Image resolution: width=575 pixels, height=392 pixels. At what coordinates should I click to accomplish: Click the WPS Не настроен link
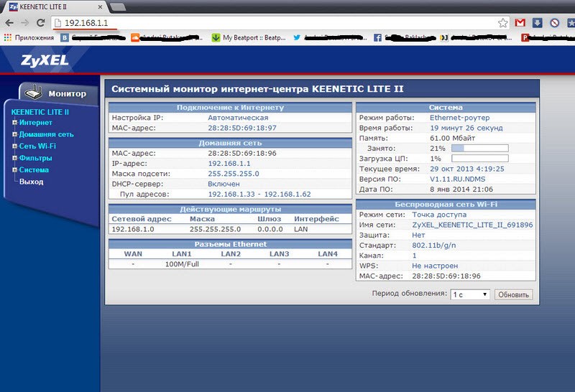click(x=435, y=266)
